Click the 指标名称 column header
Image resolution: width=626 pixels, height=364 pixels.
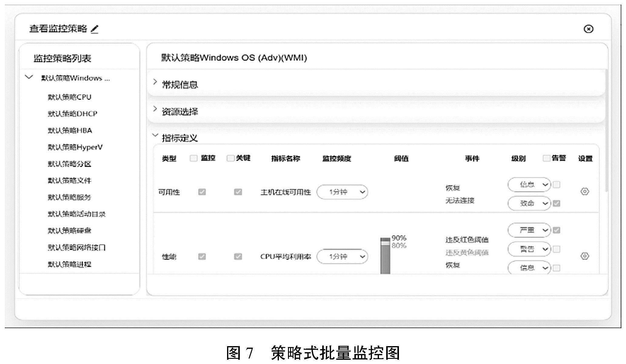(286, 159)
